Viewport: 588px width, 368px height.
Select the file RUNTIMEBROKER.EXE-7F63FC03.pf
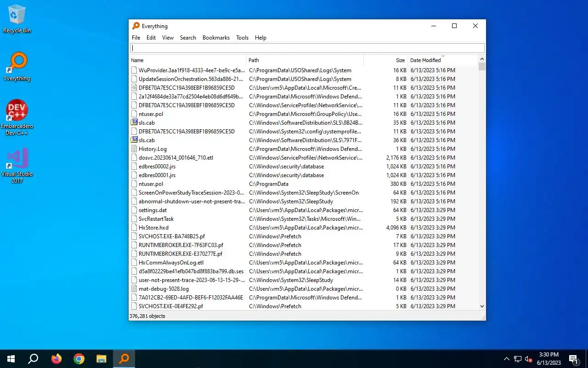pyautogui.click(x=181, y=245)
